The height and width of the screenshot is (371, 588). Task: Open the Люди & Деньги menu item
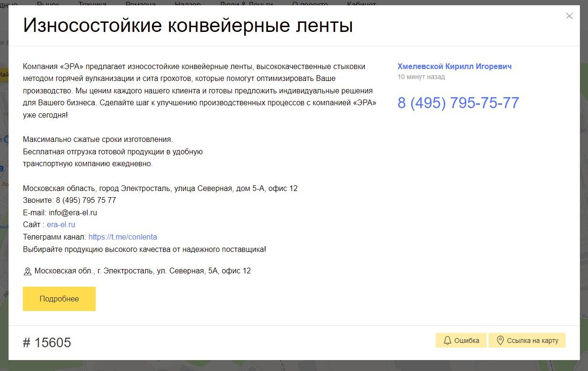tap(246, 4)
